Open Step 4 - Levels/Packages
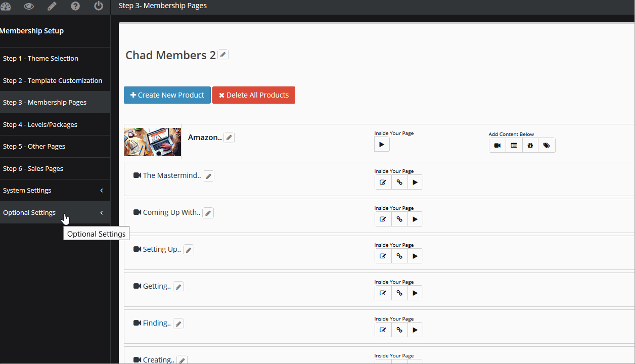Screen dimensions: 635x364 pyautogui.click(x=40, y=124)
